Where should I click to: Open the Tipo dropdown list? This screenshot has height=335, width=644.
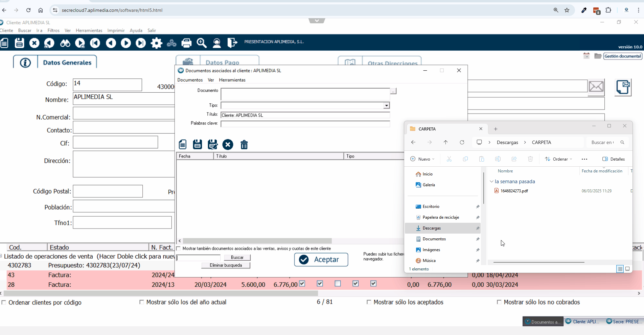pyautogui.click(x=386, y=105)
